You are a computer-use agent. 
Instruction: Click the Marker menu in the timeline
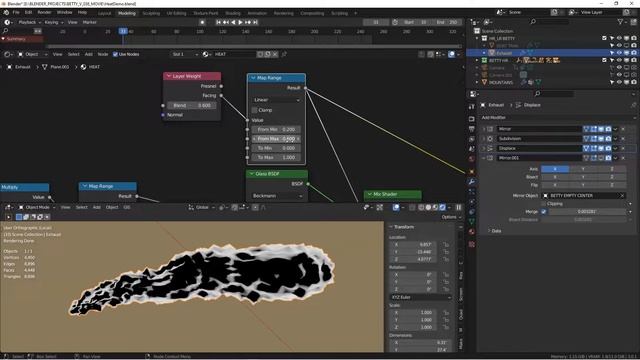coord(89,22)
